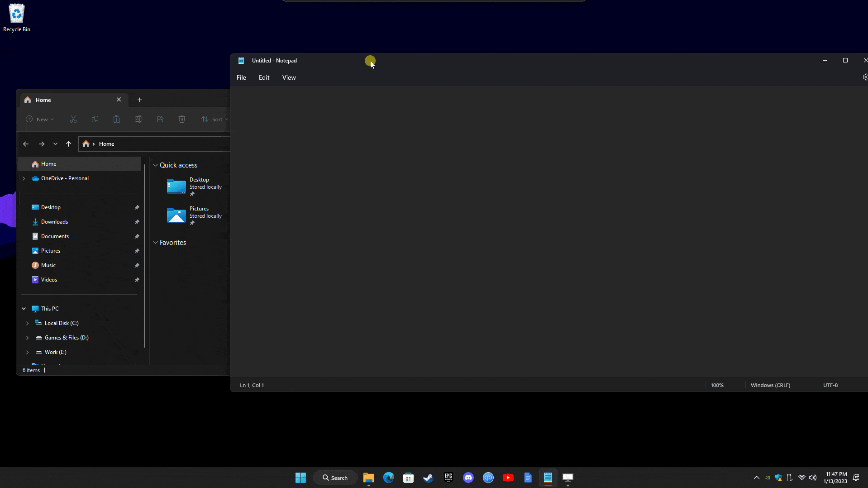Open the Sort dropdown in Explorer
Viewport: 868px width, 488px height.
tap(214, 119)
